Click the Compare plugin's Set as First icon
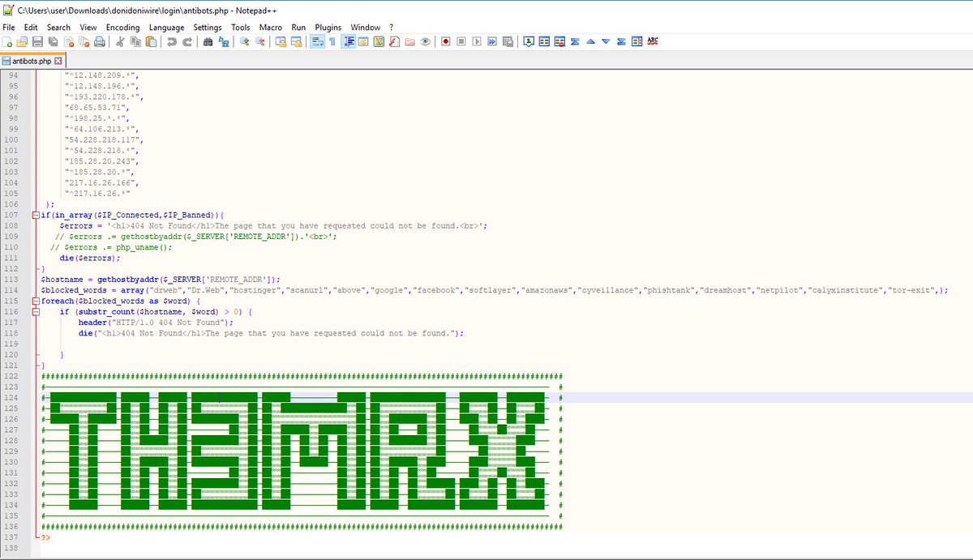This screenshot has height=560, width=973. (x=528, y=41)
